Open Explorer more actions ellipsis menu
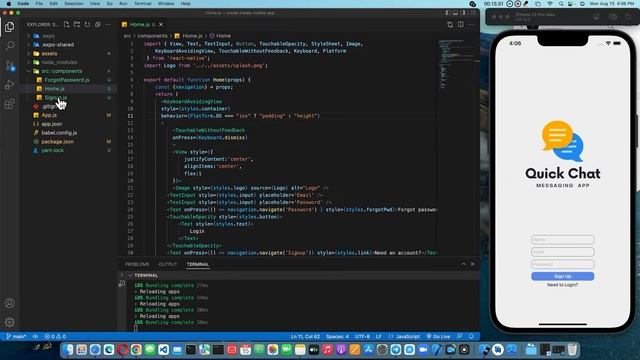Viewport: 640px width, 360px height. pyautogui.click(x=108, y=24)
